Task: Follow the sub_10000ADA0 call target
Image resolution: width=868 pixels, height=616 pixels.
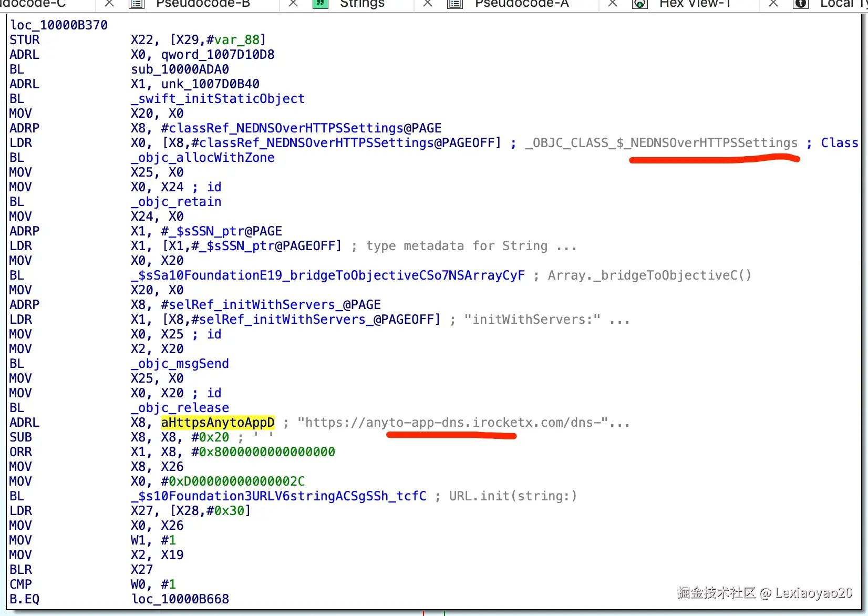Action: pos(180,69)
